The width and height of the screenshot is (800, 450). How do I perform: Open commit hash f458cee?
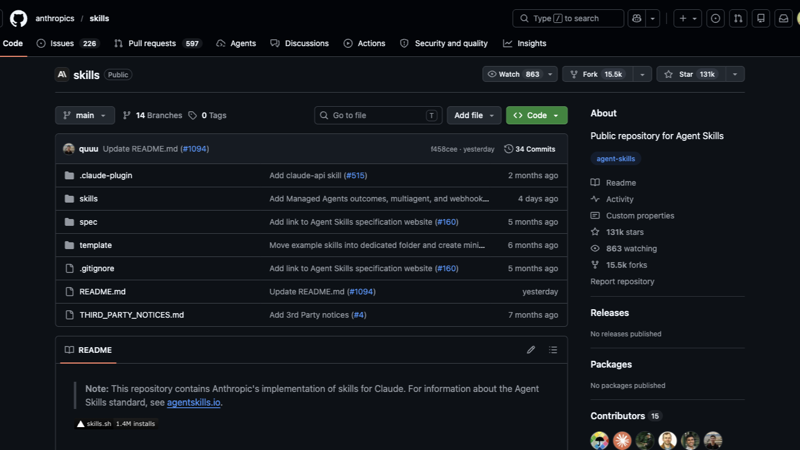(x=444, y=149)
